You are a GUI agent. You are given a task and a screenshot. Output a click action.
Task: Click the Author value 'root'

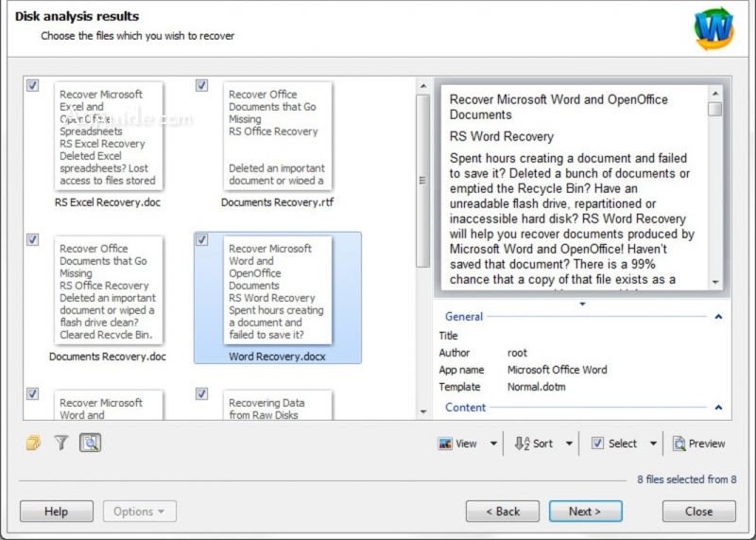(517, 353)
